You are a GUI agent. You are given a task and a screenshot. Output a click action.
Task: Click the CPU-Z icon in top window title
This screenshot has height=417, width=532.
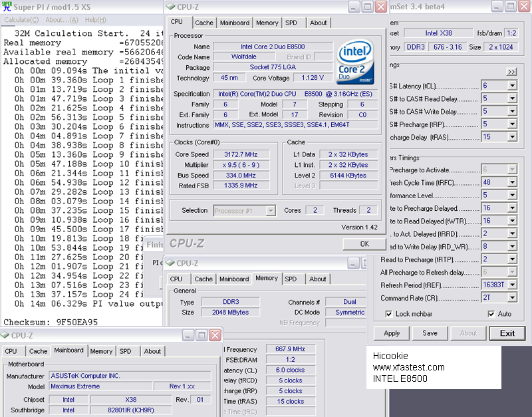pos(170,7)
